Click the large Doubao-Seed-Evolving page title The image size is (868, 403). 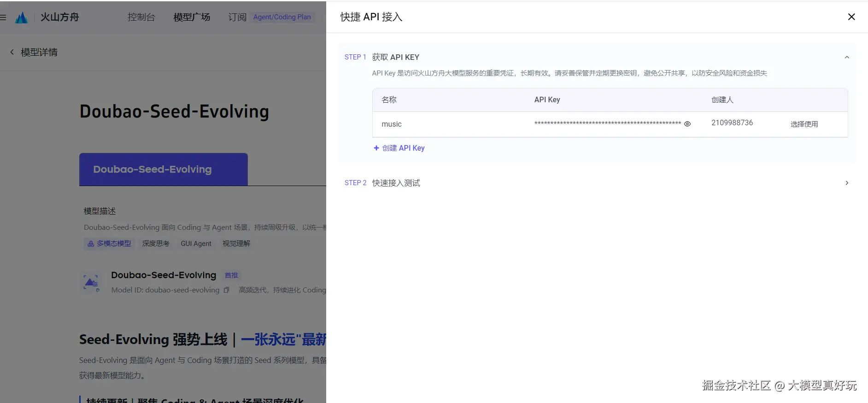pyautogui.click(x=175, y=112)
